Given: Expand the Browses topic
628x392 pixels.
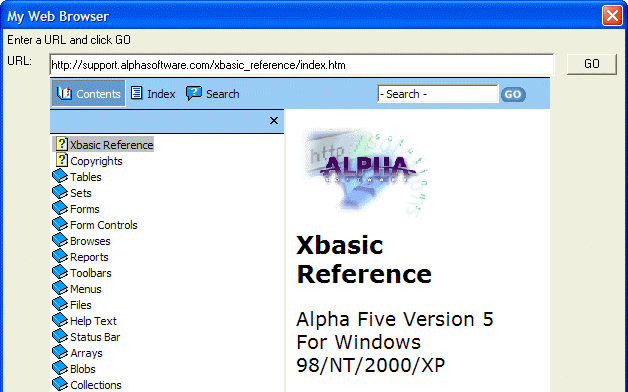Looking at the screenshot, I should [x=90, y=241].
